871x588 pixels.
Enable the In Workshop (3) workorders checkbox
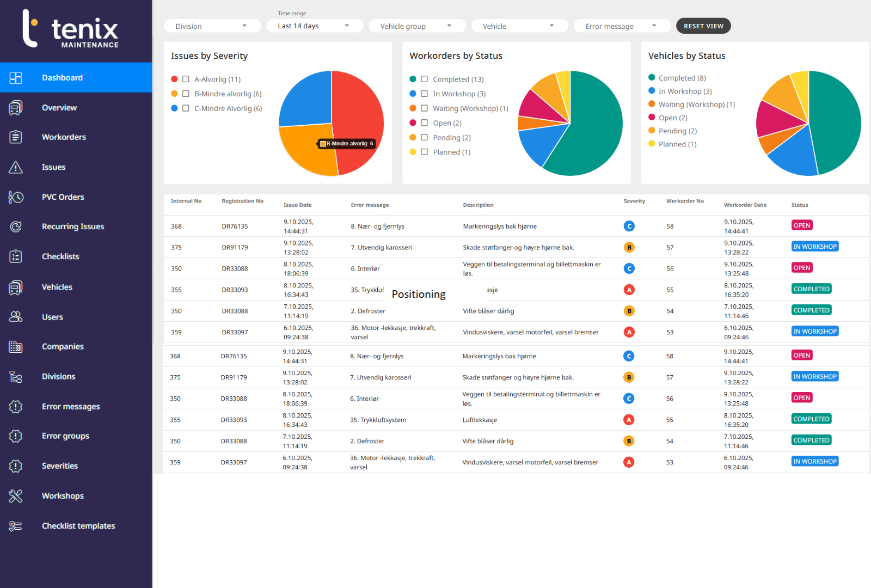pyautogui.click(x=424, y=94)
